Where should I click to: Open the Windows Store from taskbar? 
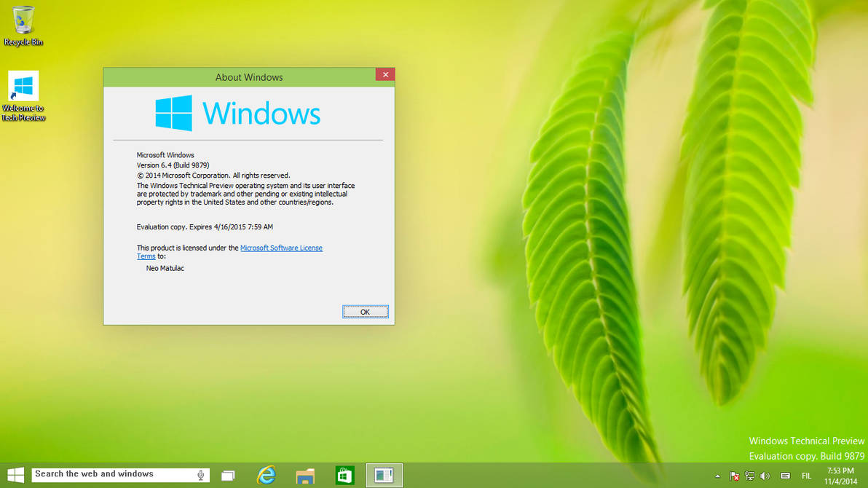click(x=344, y=476)
